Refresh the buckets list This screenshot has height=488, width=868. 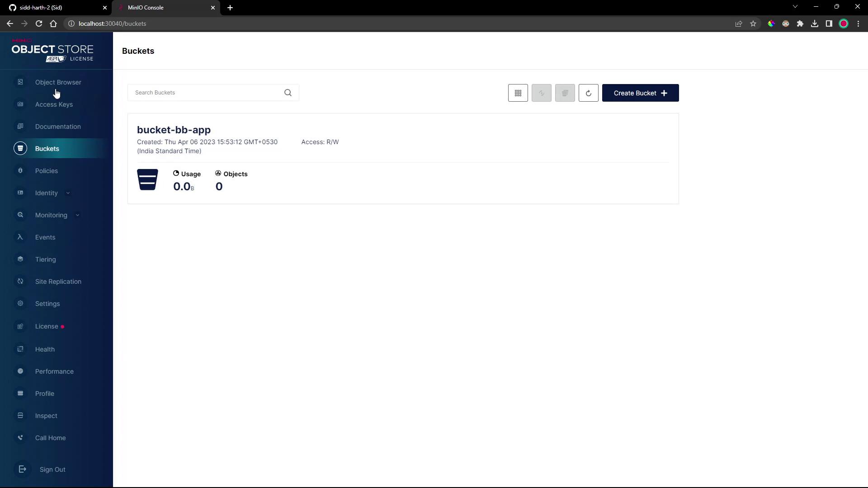tap(589, 93)
